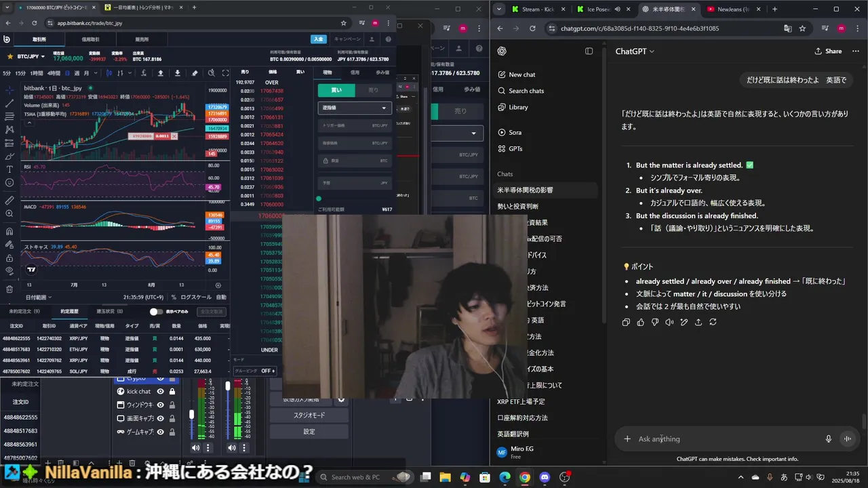Image resolution: width=868 pixels, height=488 pixels.
Task: Give thumbs up to ChatGPT response
Action: tap(641, 322)
